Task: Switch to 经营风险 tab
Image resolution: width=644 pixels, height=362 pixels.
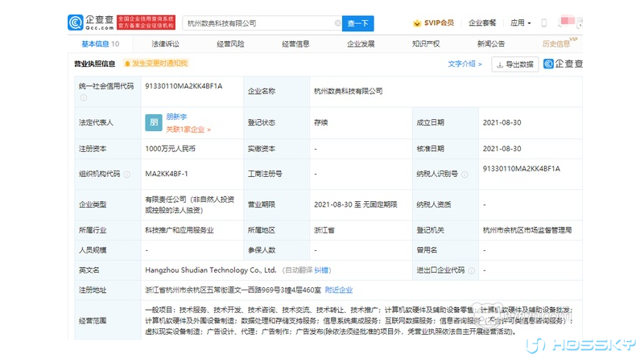Action: pos(230,44)
